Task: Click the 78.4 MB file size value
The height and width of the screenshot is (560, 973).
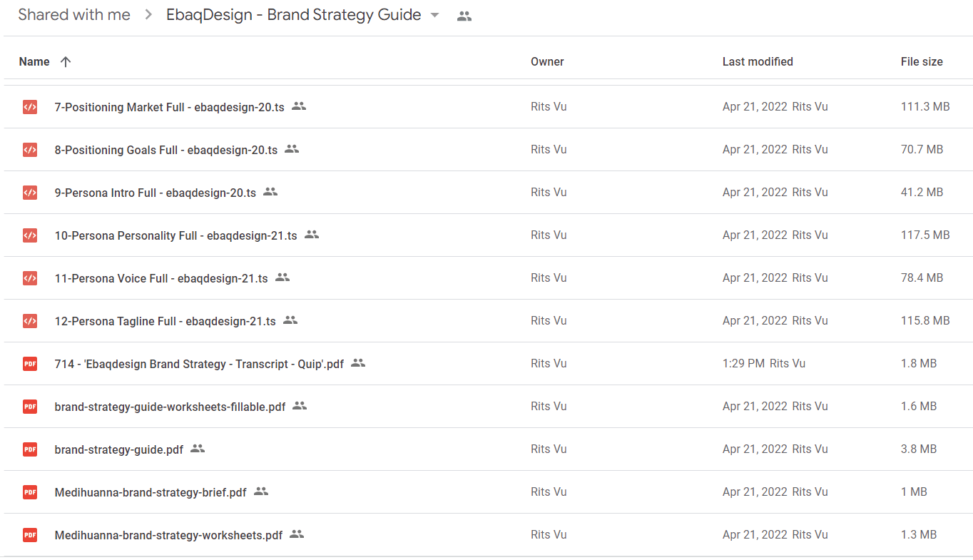Action: pos(922,278)
